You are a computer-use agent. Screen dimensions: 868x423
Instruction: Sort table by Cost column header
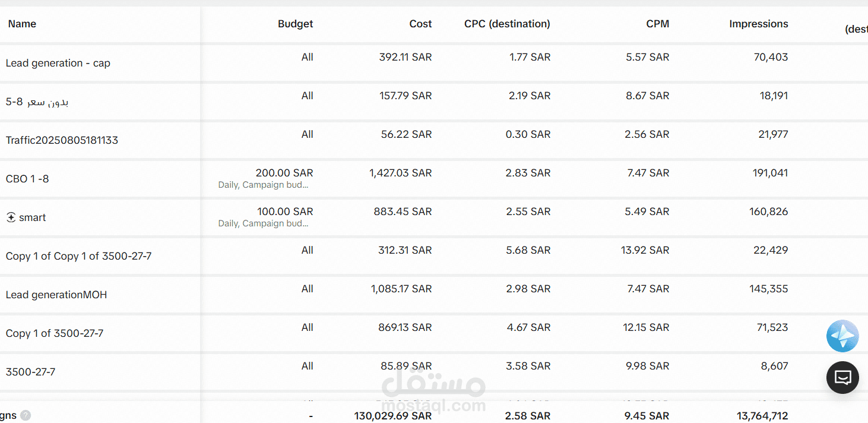click(x=420, y=24)
